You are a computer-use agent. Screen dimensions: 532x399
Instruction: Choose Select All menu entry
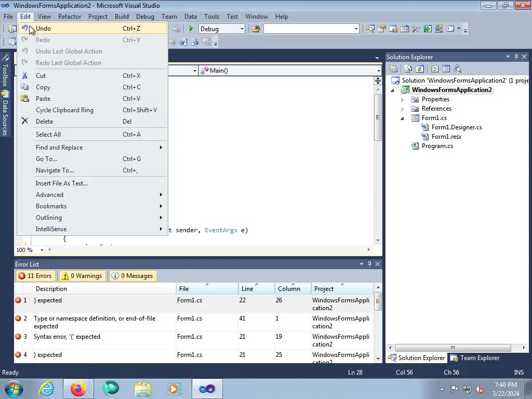click(x=92, y=135)
